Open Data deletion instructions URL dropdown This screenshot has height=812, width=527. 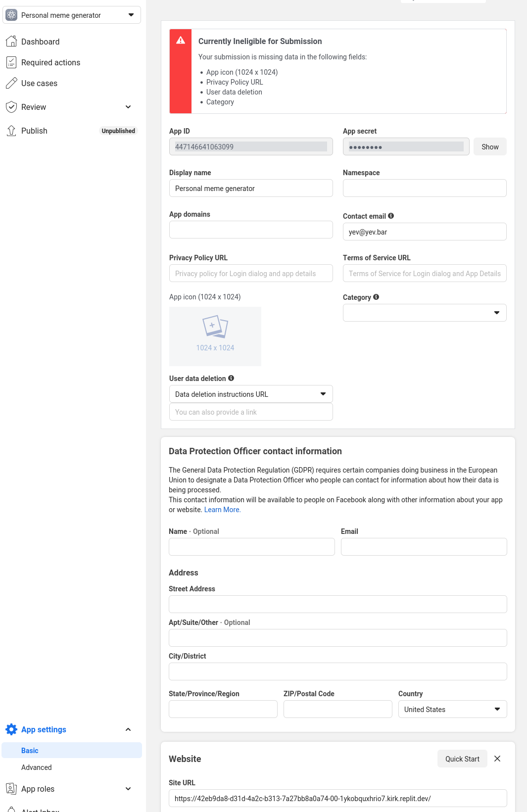(x=251, y=394)
